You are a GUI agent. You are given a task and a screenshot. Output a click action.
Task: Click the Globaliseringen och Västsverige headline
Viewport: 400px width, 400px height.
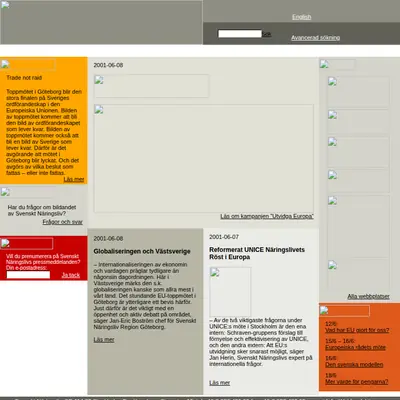coord(142,251)
